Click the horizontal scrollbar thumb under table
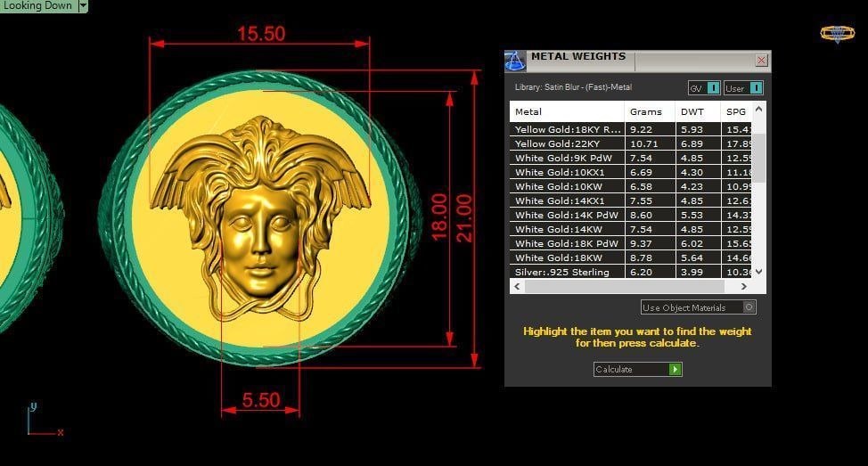Viewport: 868px width, 466px height. (x=625, y=286)
